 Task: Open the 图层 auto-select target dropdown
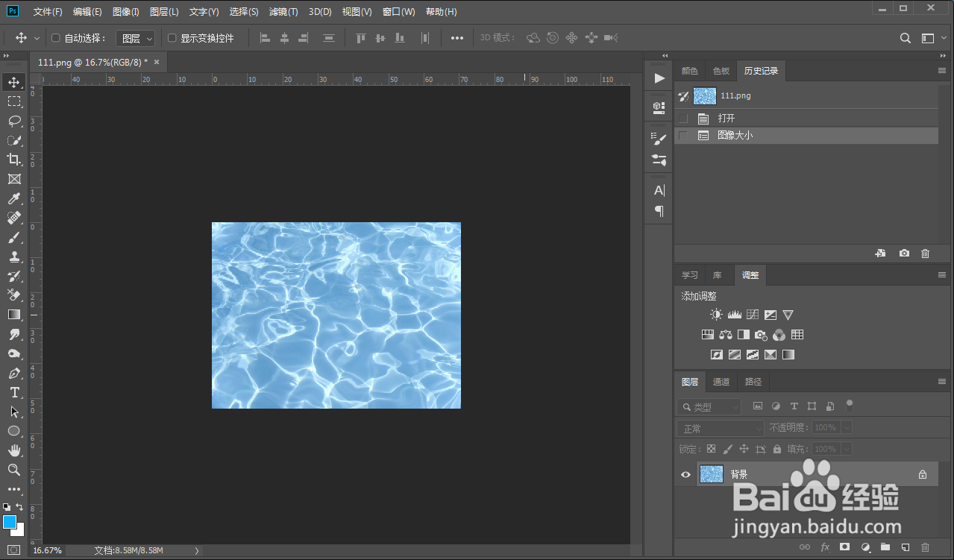[x=136, y=38]
